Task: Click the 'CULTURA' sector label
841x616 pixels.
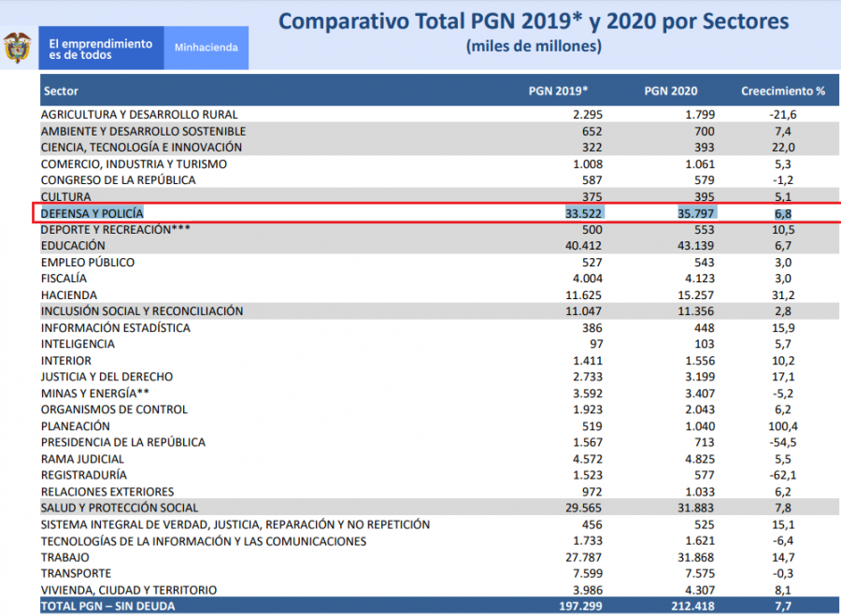Action: click(x=65, y=197)
